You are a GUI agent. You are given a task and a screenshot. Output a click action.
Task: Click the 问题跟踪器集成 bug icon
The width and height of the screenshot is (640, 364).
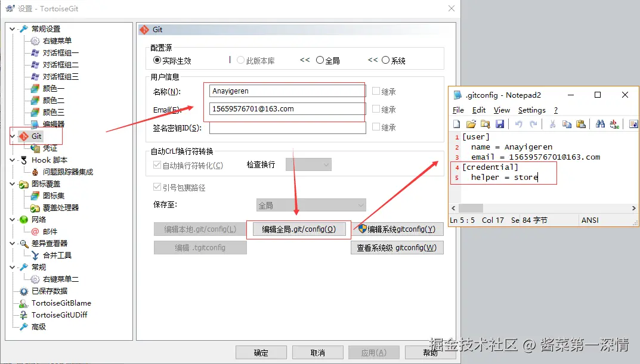click(x=35, y=172)
